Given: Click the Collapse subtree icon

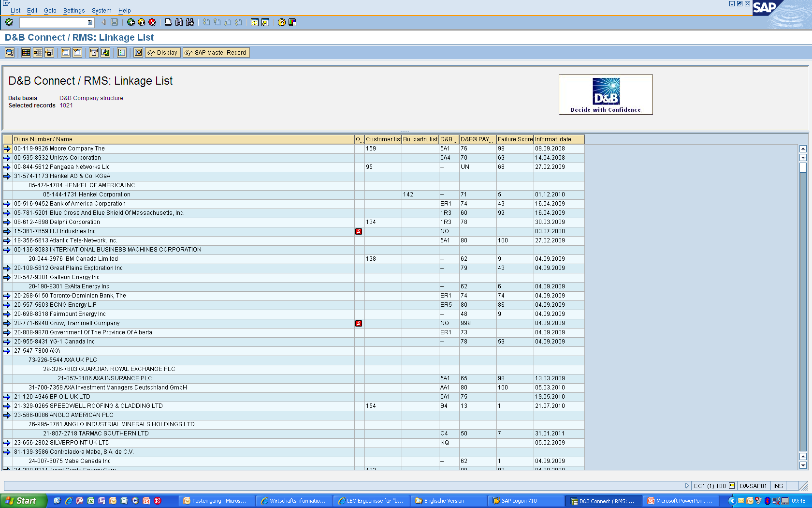Looking at the screenshot, I should [x=77, y=53].
